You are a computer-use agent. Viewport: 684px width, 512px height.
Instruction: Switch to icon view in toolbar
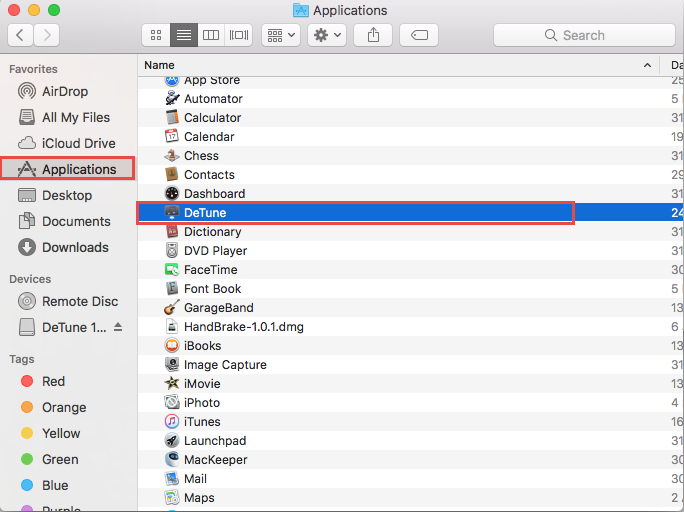coord(156,35)
